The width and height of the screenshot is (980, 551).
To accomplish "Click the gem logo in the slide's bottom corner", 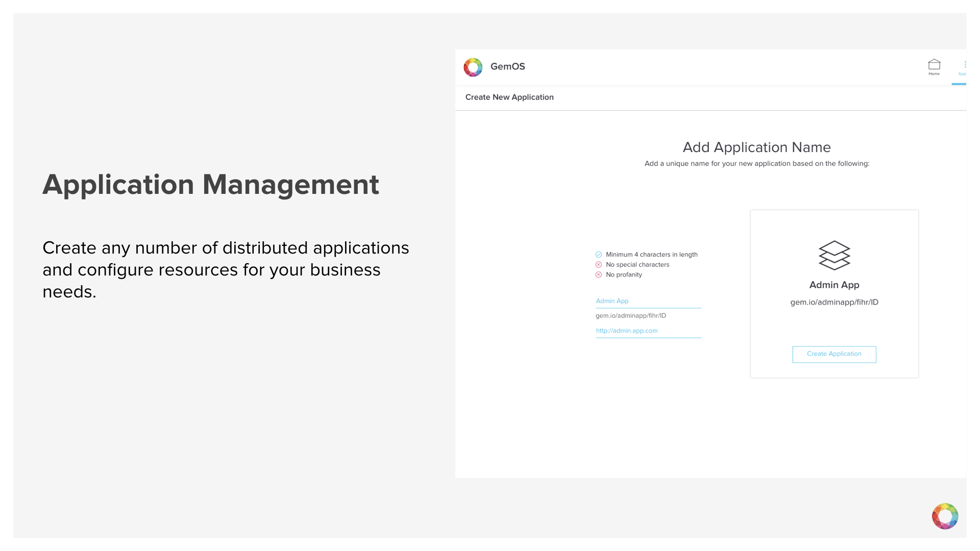I will click(945, 516).
